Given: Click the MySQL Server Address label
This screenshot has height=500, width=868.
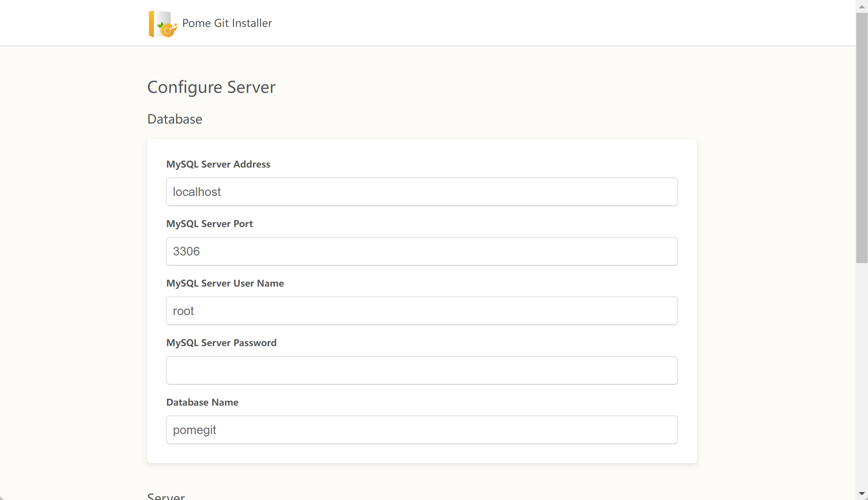Looking at the screenshot, I should [218, 164].
